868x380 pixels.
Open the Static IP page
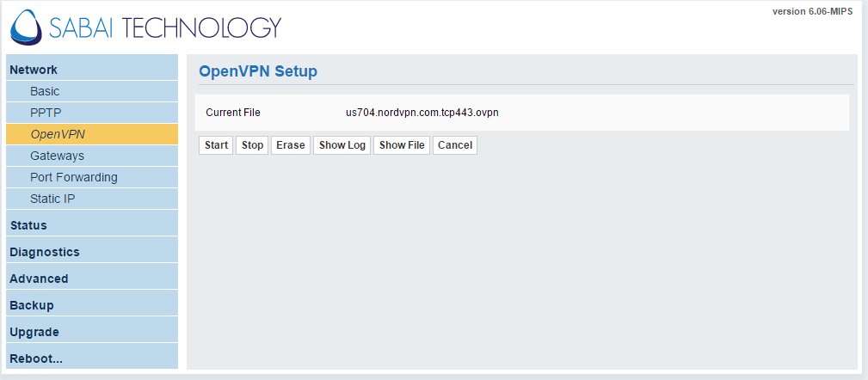click(x=53, y=199)
